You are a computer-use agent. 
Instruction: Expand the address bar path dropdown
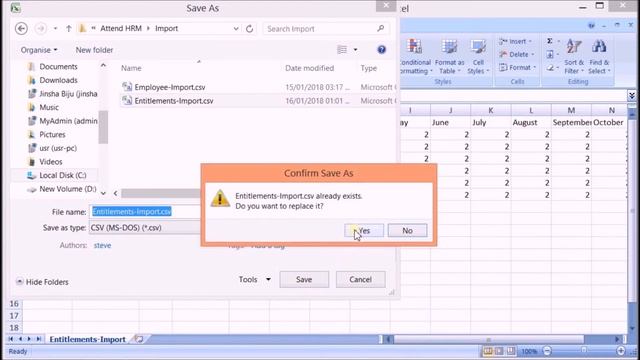coord(236,29)
